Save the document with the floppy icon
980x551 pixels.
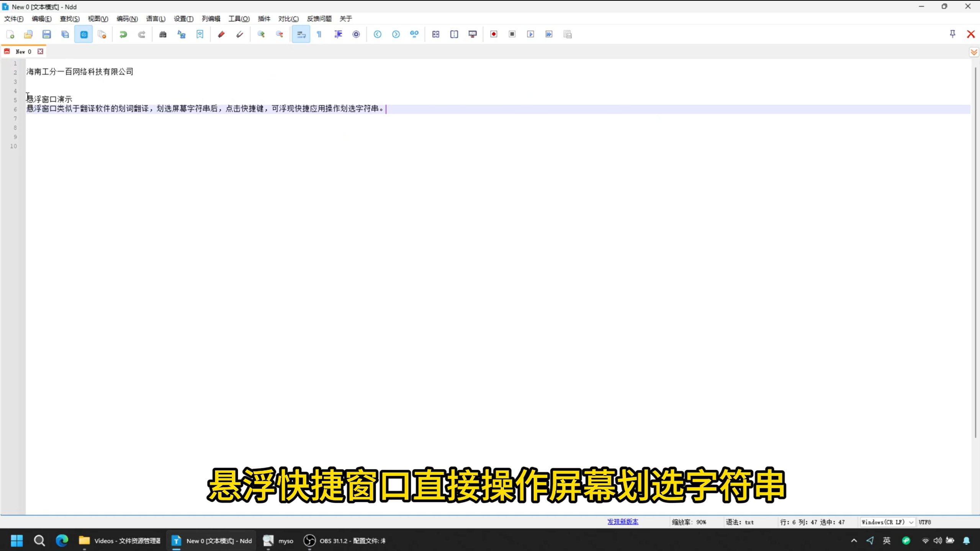(47, 34)
